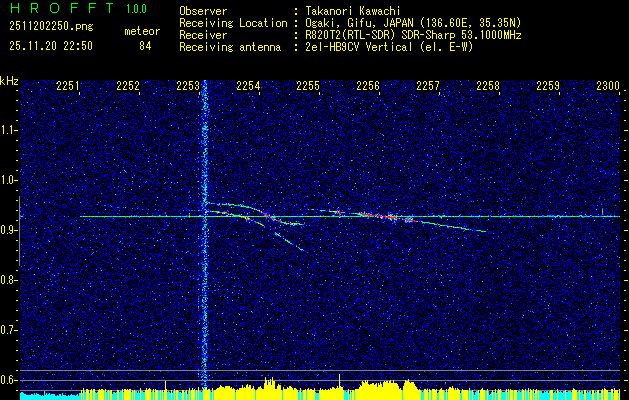Click the 2258 time marker
The height and width of the screenshot is (400, 629).
pos(488,86)
